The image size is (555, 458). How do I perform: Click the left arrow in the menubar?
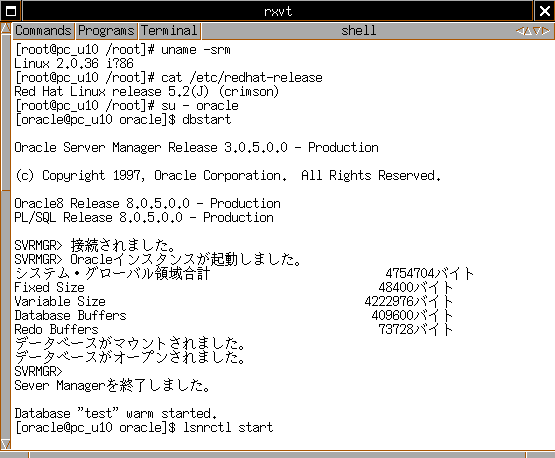pyautogui.click(x=520, y=31)
